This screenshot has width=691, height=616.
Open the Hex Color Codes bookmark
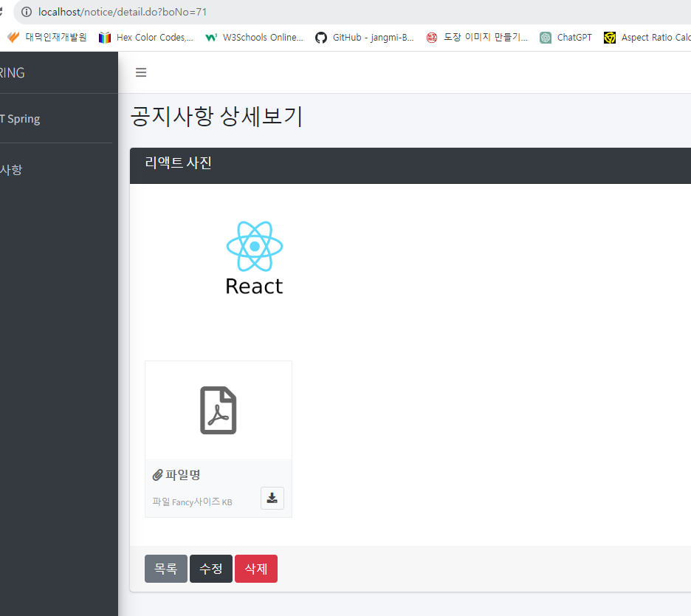(146, 38)
